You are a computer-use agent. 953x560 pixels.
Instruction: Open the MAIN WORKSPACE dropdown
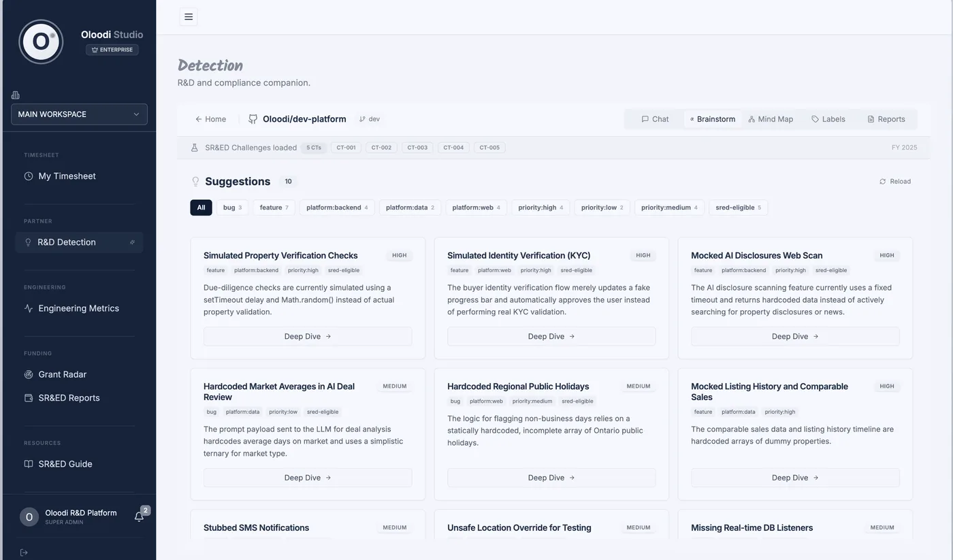click(x=79, y=114)
